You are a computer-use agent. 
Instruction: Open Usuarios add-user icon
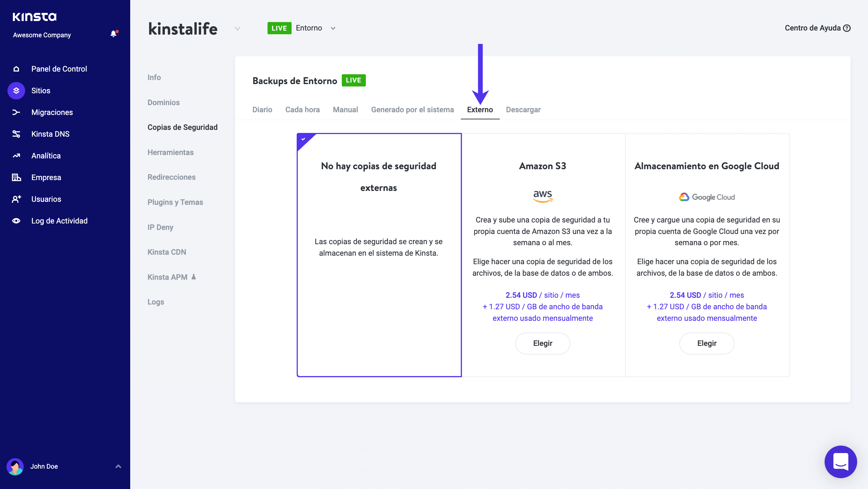[16, 199]
